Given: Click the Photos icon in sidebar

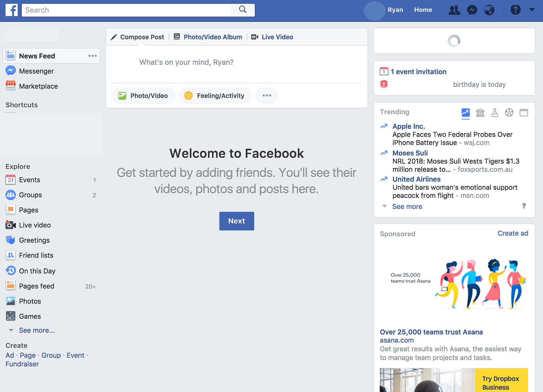Looking at the screenshot, I should click(x=11, y=301).
